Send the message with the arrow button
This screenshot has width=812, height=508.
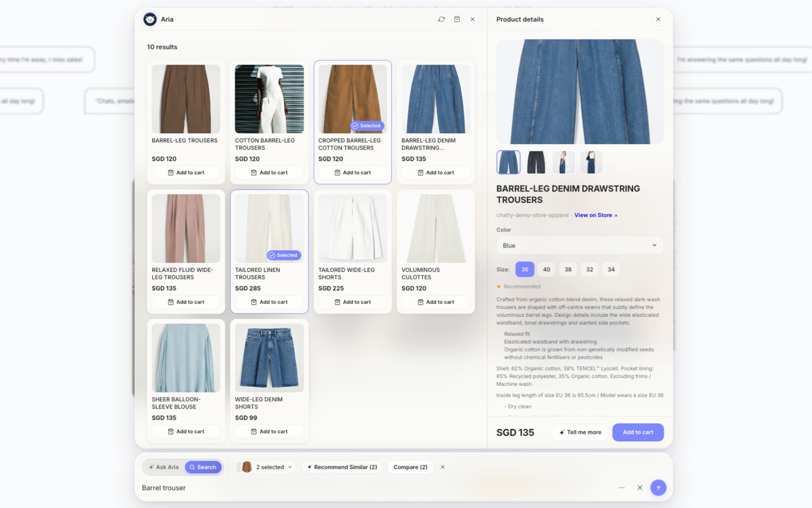tap(658, 488)
